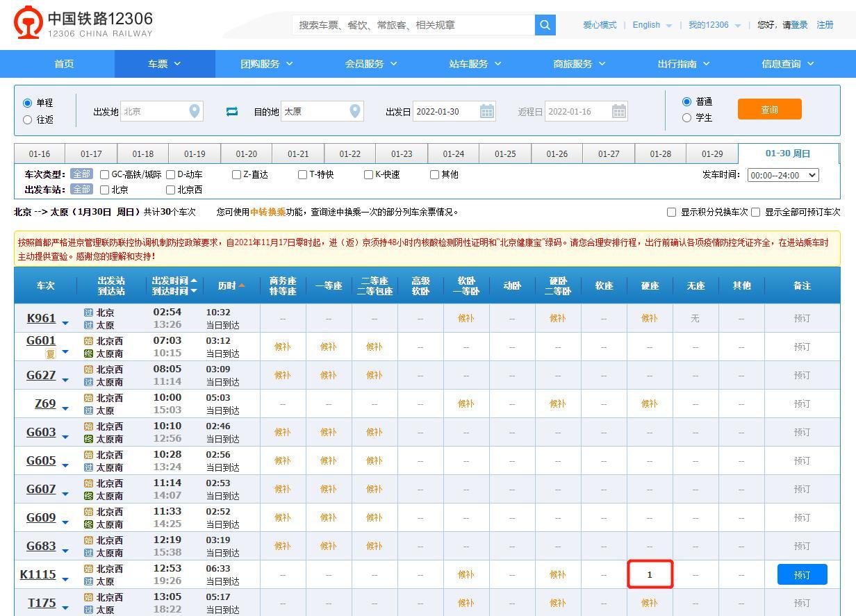Viewport: 856px width, 616px height.
Task: Open the 站车服务 navigation menu
Action: click(x=475, y=63)
